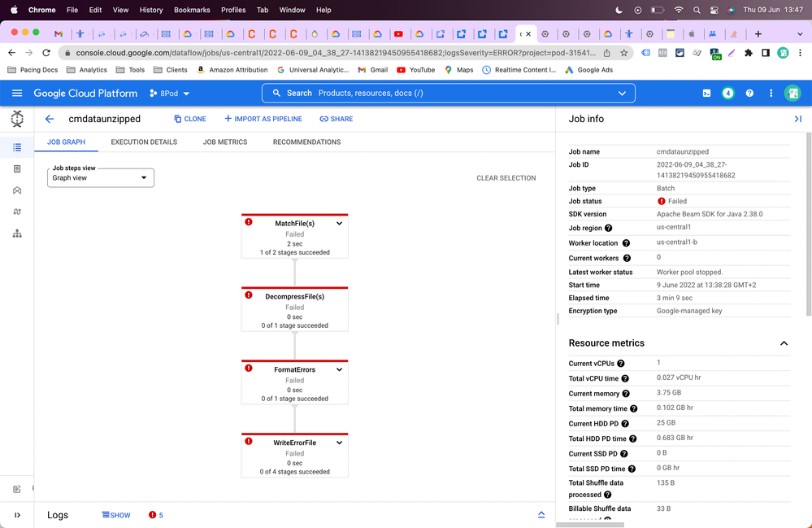The height and width of the screenshot is (528, 812).
Task: Open the 8Pod project selector dropdown
Action: (169, 94)
